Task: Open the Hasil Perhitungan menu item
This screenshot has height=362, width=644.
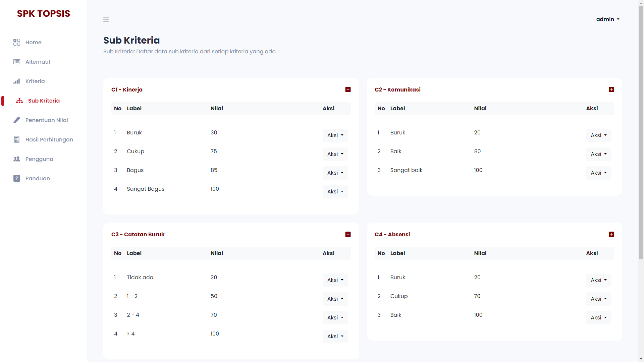Action: [x=49, y=139]
